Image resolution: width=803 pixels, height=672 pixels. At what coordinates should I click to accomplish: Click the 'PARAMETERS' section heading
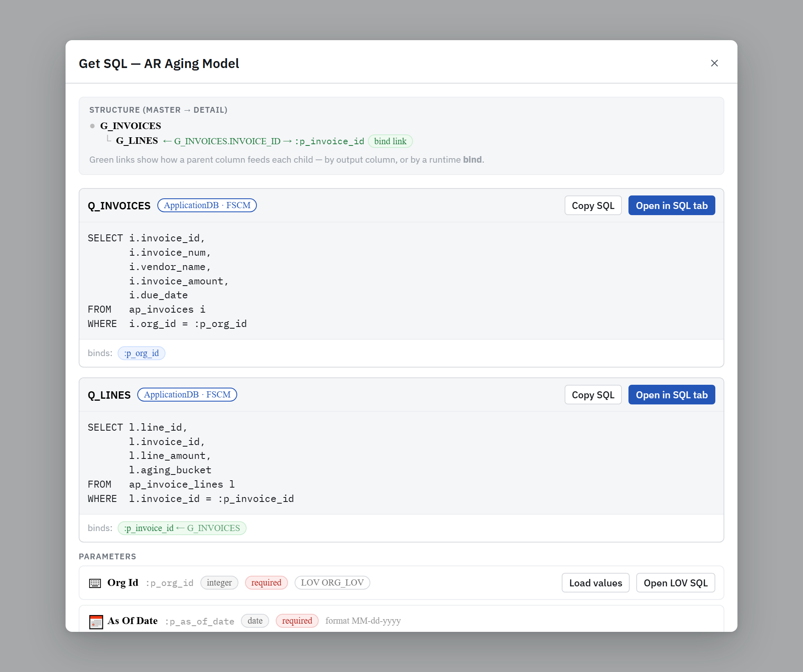click(107, 556)
